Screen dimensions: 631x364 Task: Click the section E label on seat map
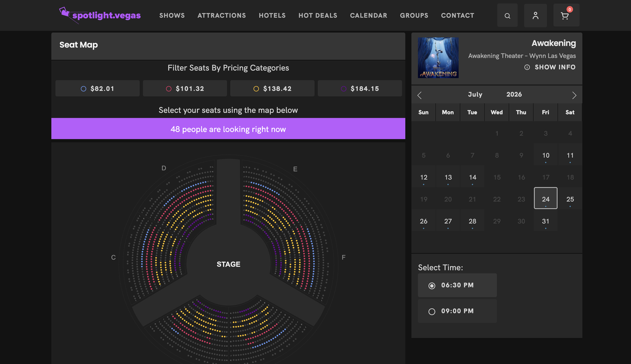click(x=295, y=169)
